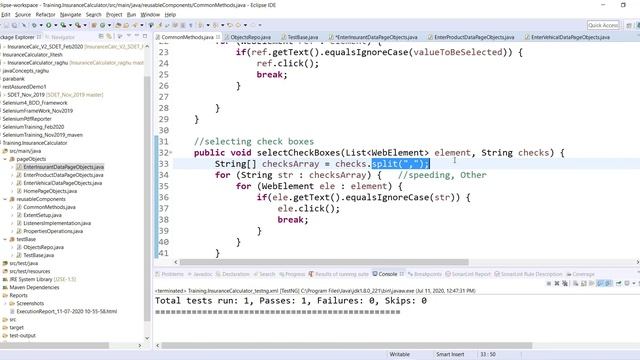Collapse the testBase package

pyautogui.click(x=5, y=239)
